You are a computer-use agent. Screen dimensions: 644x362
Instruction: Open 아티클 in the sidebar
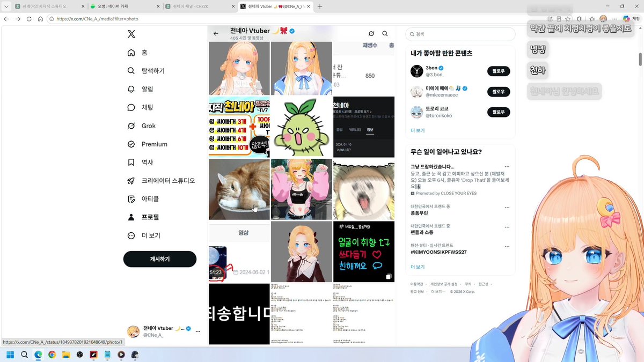pyautogui.click(x=143, y=199)
